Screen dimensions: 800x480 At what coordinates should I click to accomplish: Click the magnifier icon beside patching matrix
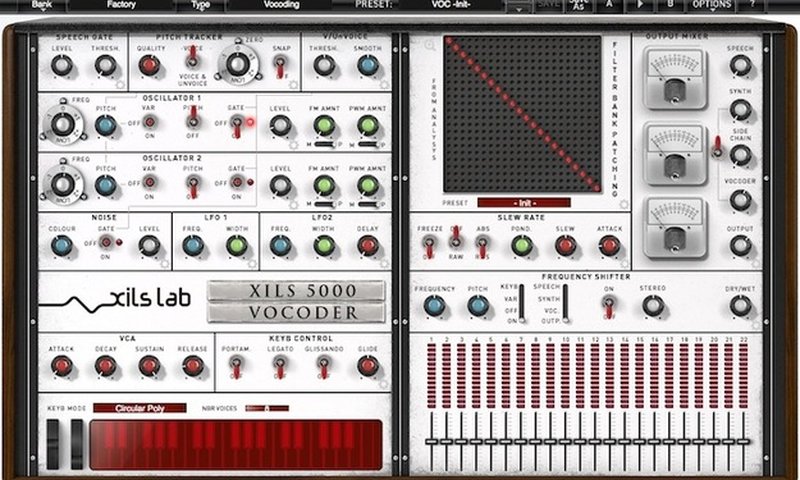pos(430,45)
